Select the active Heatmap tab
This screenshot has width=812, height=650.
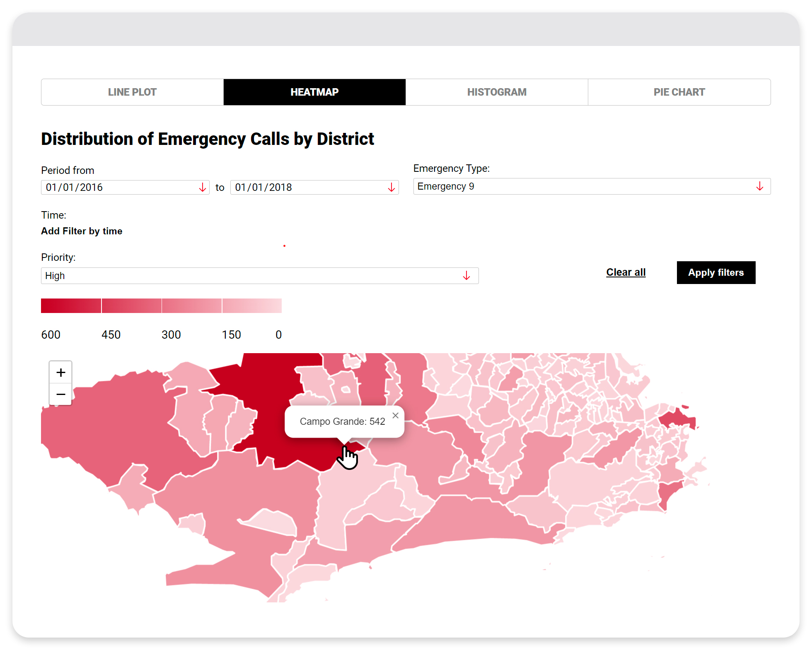click(314, 92)
